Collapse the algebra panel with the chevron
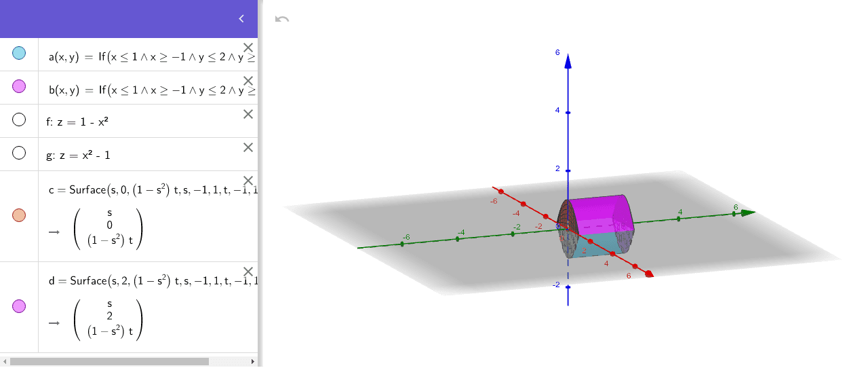Viewport: 868px width, 368px height. coord(241,19)
